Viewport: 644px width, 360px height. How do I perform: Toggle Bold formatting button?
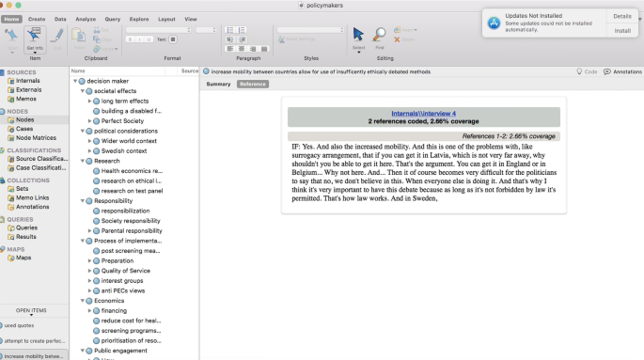coord(130,39)
